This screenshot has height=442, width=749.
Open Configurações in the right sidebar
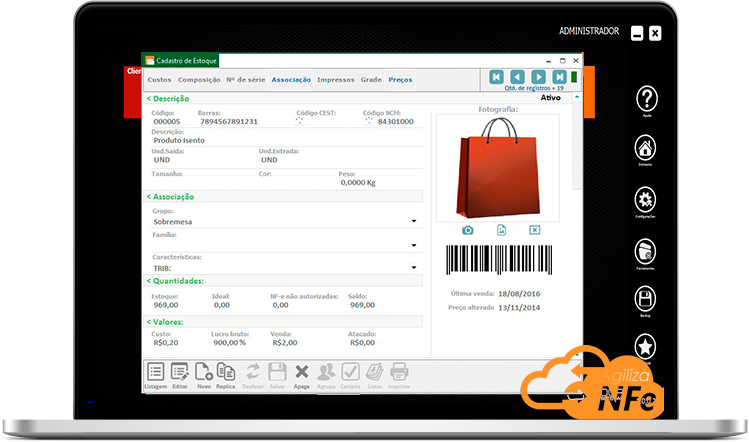tap(647, 200)
